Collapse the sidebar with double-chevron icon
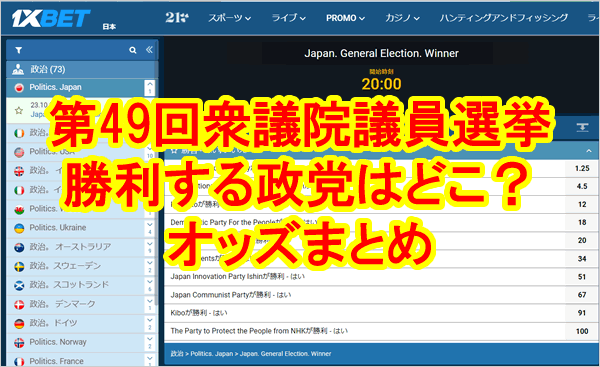Viewport: 600px width, 367px height. 149,50
